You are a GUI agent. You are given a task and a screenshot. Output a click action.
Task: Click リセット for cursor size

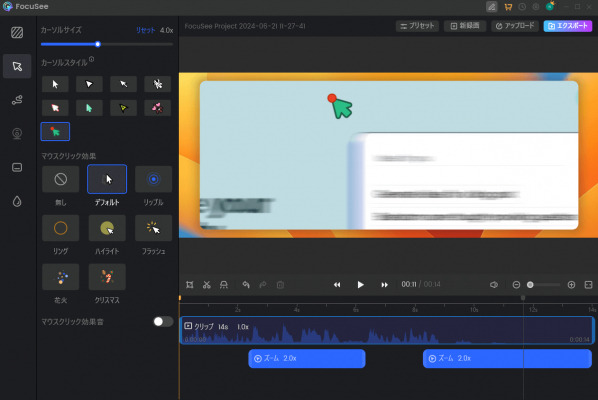pos(146,30)
